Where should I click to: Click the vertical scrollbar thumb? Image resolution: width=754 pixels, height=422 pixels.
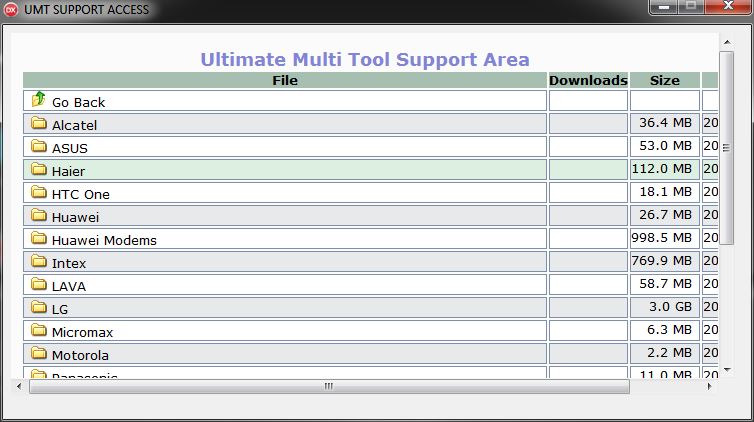coord(727,148)
